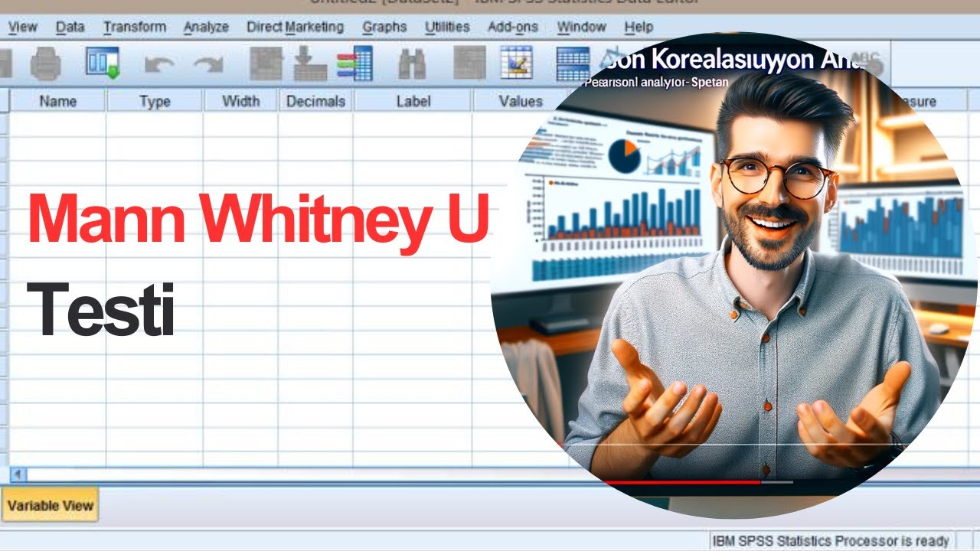Image resolution: width=980 pixels, height=551 pixels.
Task: Click the 'IBM SPSS Statistics Processor is ready' status text
Action: 831,541
